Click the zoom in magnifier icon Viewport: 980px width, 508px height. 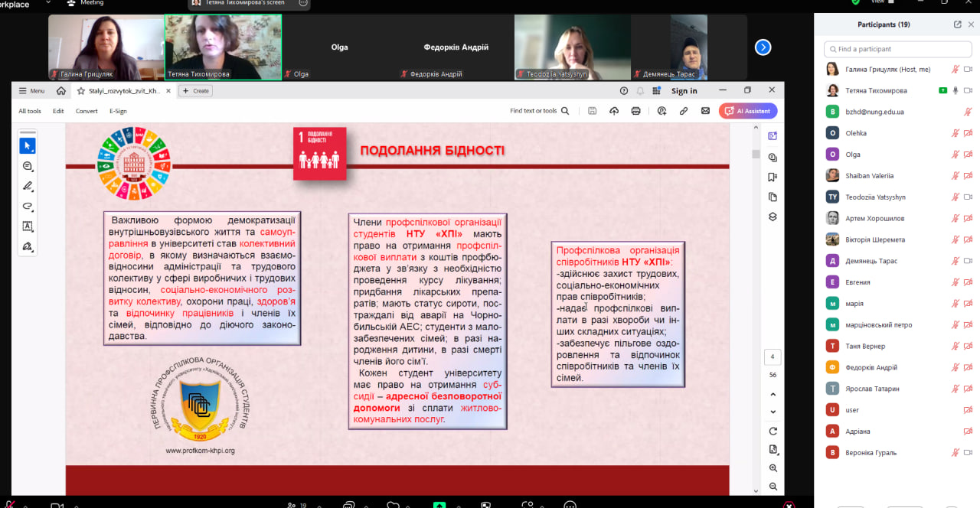click(x=773, y=468)
